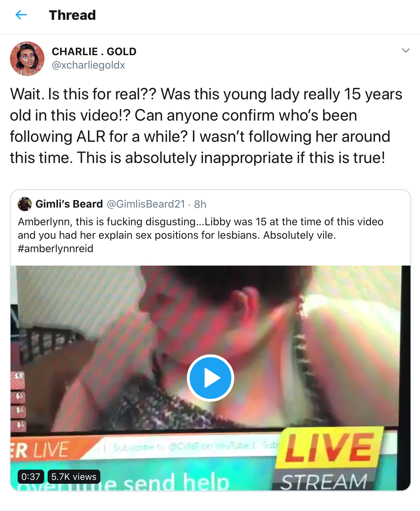This screenshot has height=511, width=420.
Task: Go back using the blue arrow
Action: [x=21, y=15]
